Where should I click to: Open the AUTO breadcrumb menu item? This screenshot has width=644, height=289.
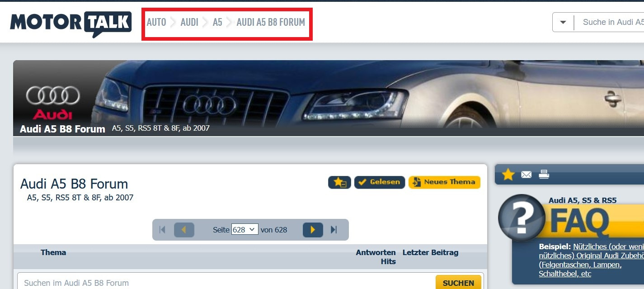click(156, 22)
